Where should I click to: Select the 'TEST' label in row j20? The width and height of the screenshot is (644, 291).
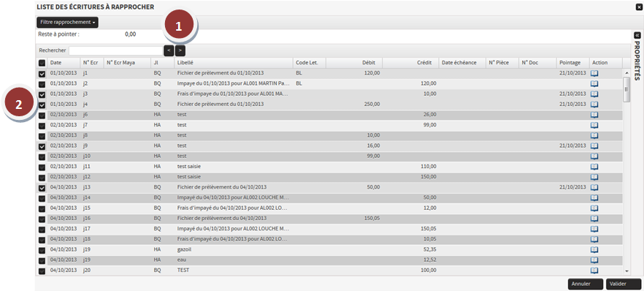pyautogui.click(x=183, y=270)
